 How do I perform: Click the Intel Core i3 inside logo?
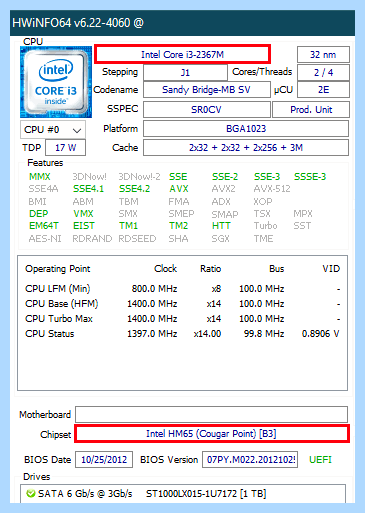pos(56,82)
